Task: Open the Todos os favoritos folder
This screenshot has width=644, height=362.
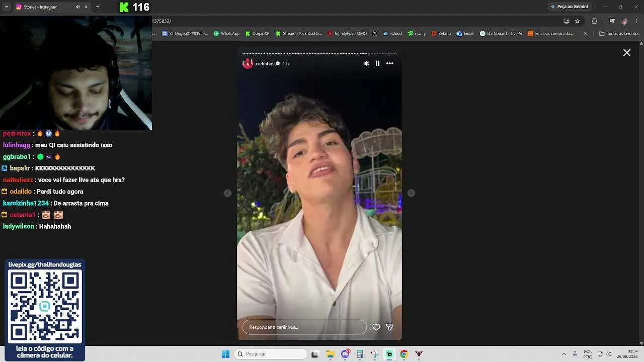Action: click(x=619, y=34)
